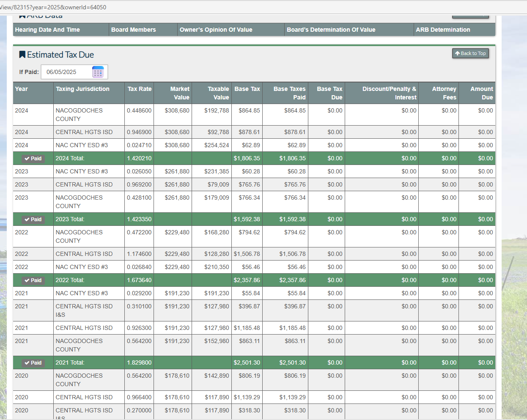The image size is (527, 420).
Task: Click the Back to Top button
Action: [x=470, y=53]
